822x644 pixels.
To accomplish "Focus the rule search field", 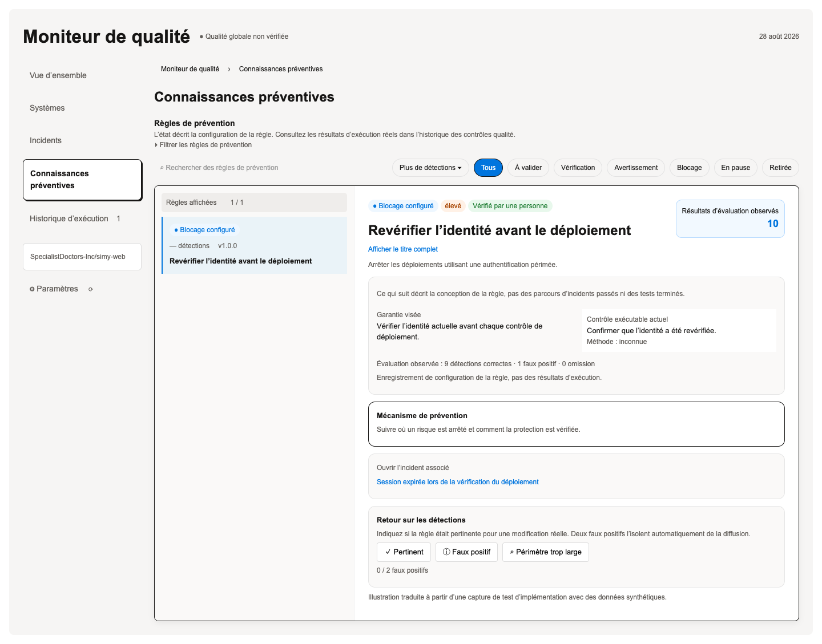I will point(268,168).
